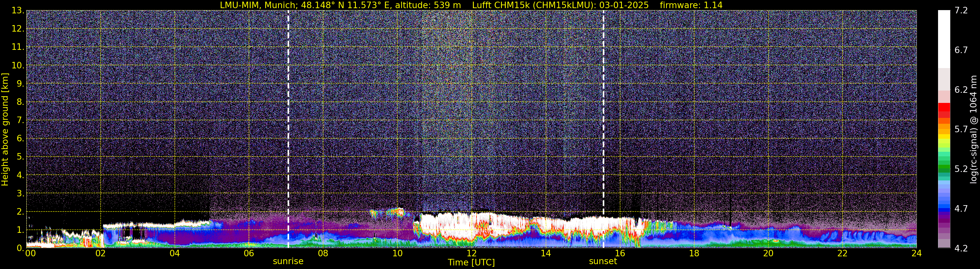The image size is (980, 269).
Task: Click the 'firmware: 1.14' text in the title
Action: pos(691,5)
